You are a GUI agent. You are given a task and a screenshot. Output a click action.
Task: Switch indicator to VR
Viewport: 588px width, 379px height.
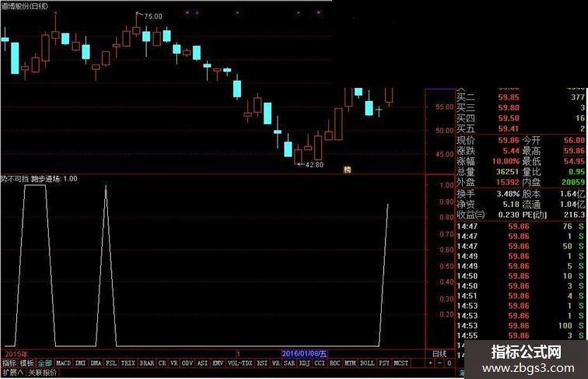click(x=174, y=363)
